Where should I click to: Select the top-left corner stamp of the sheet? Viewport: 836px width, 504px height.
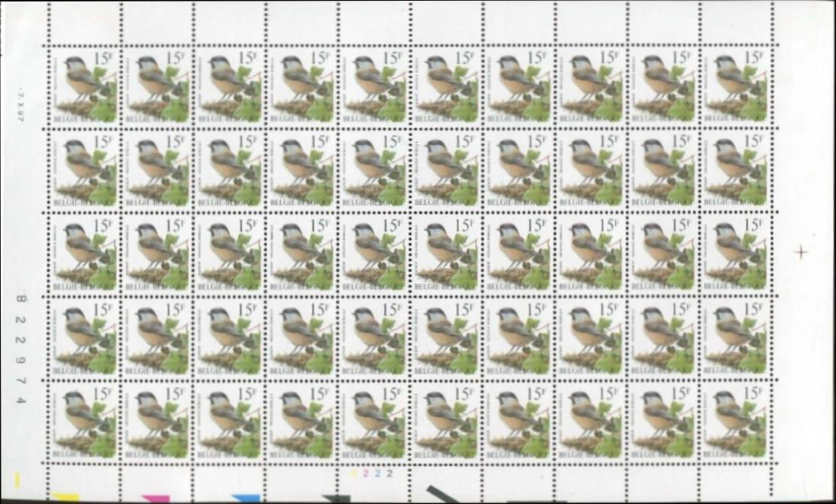84,86
